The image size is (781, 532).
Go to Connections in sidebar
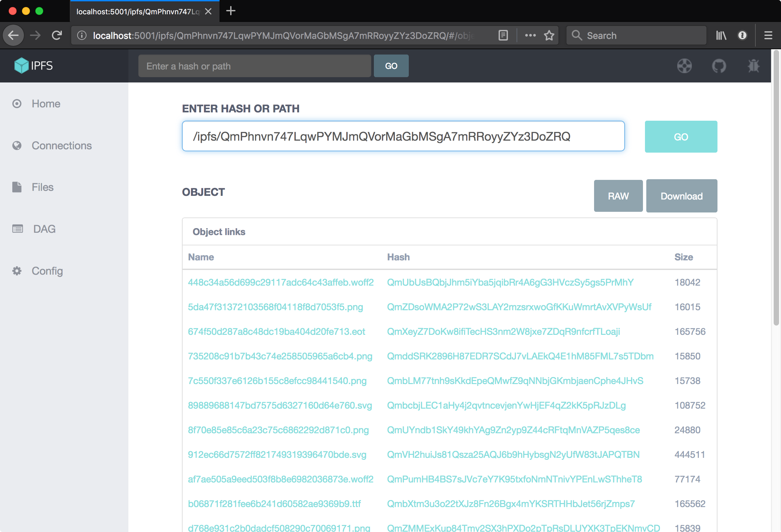click(x=62, y=145)
